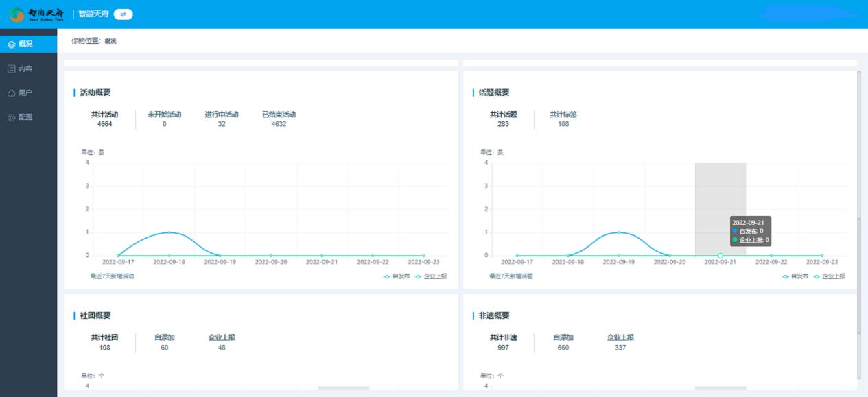This screenshot has height=397, width=868.
Task: Open the 内容 sidebar menu
Action: point(28,69)
